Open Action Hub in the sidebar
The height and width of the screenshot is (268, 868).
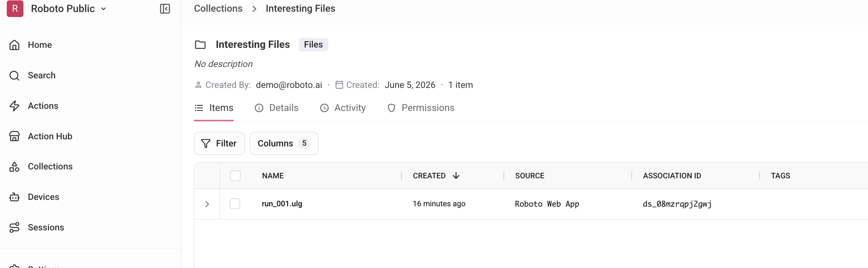point(50,136)
